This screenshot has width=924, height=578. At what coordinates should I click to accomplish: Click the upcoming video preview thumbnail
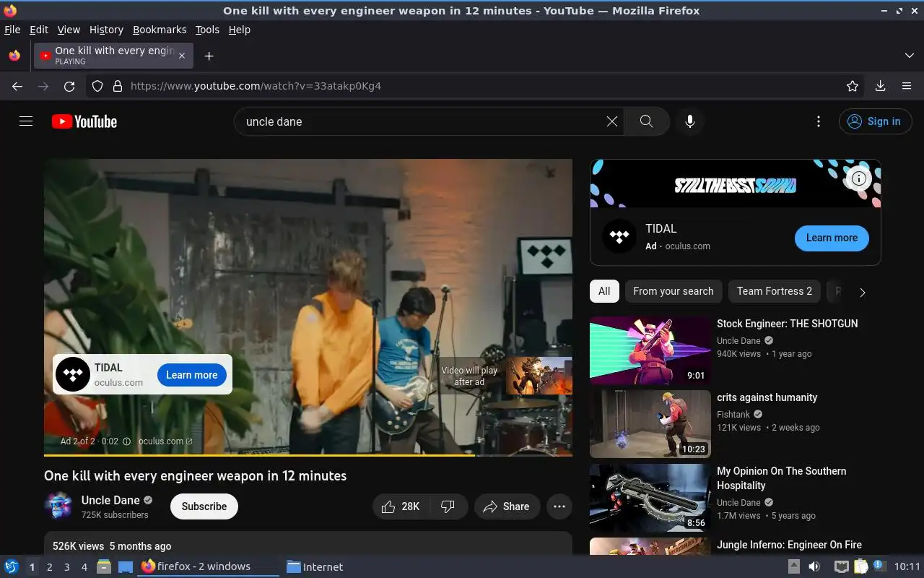539,376
